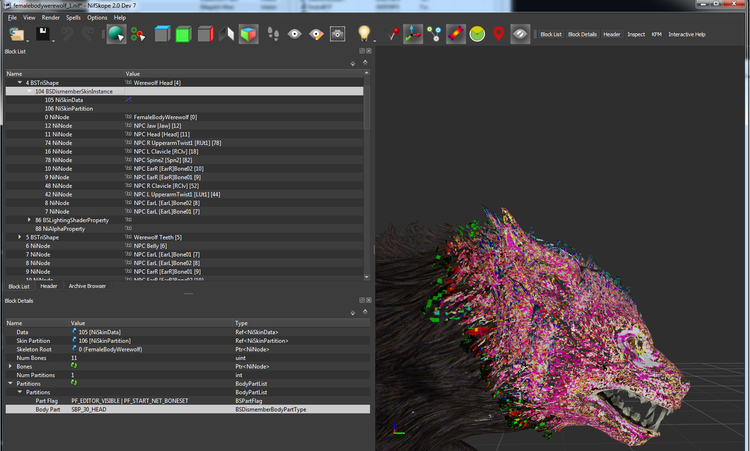The width and height of the screenshot is (750, 451).
Task: Switch to the Header tab below Block List
Action: [x=49, y=286]
